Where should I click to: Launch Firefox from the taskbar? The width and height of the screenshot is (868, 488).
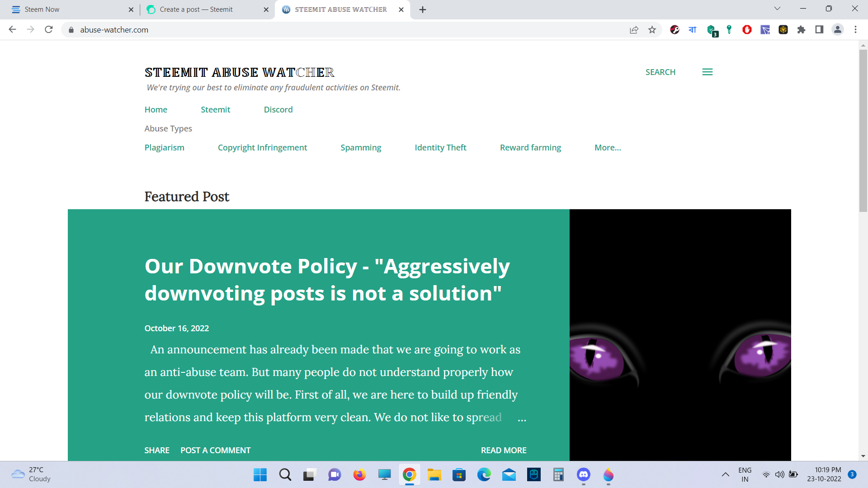(x=359, y=474)
